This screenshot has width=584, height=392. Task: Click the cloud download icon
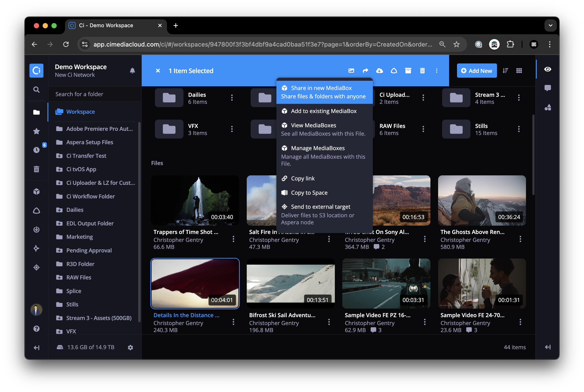380,71
